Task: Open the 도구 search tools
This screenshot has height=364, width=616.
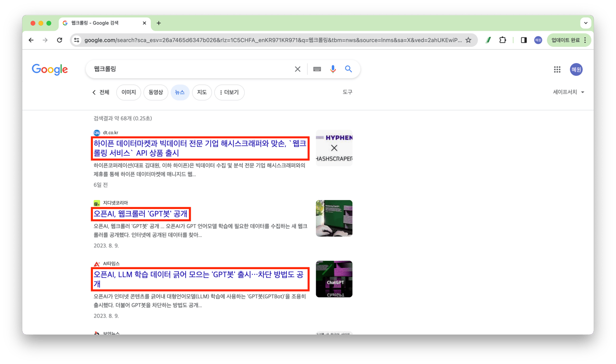Action: click(x=348, y=92)
